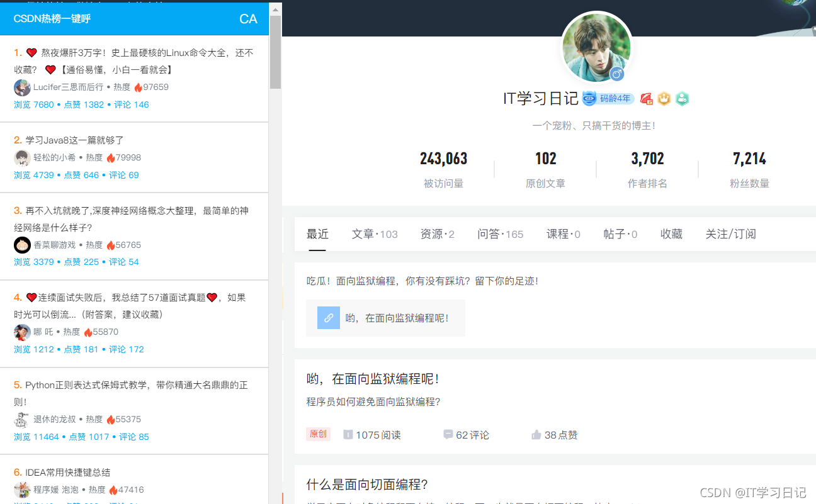Click the 原创 tag on the post
The height and width of the screenshot is (504, 816).
(318, 434)
